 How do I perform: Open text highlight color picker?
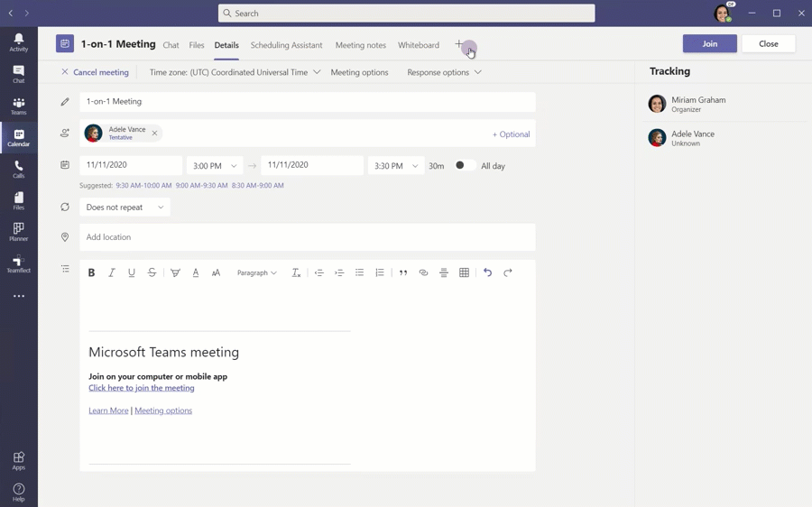pyautogui.click(x=176, y=272)
